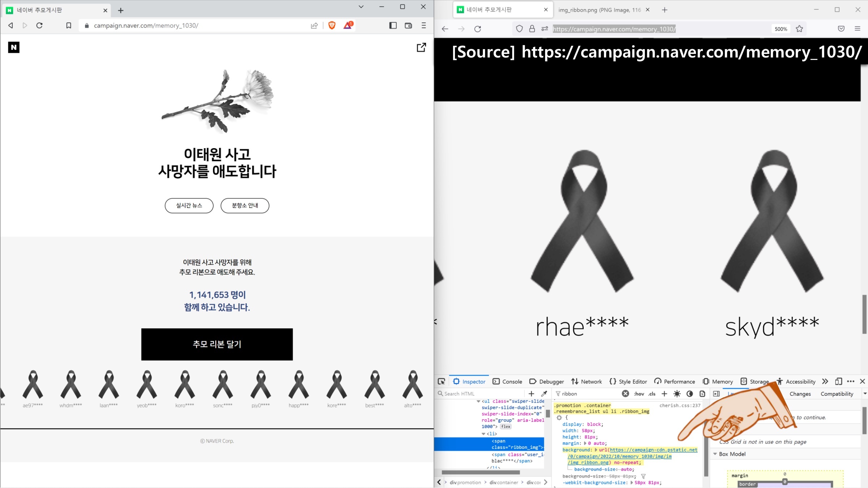Click the 추모 리본 달기 button

point(217,344)
